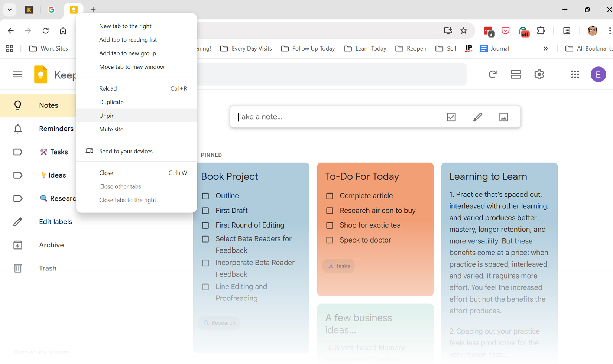Refresh notes in Google Keep
613x364 pixels.
tap(493, 74)
